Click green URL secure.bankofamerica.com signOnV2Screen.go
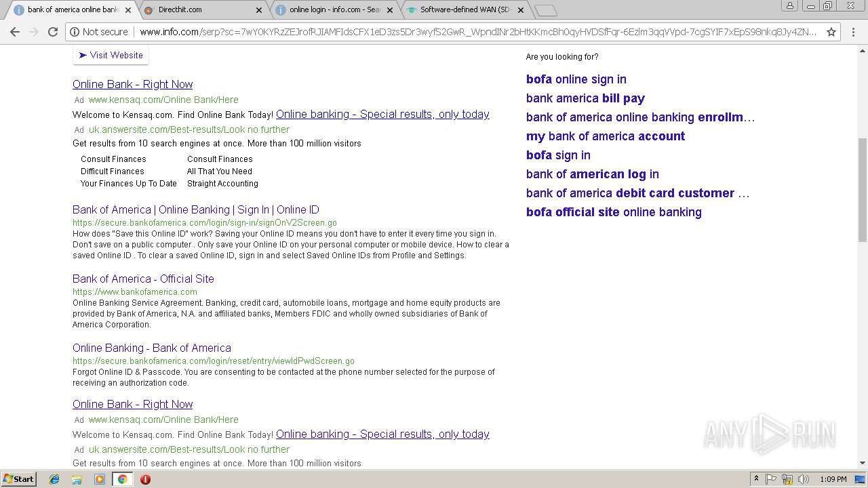The width and height of the screenshot is (868, 488). click(x=205, y=223)
